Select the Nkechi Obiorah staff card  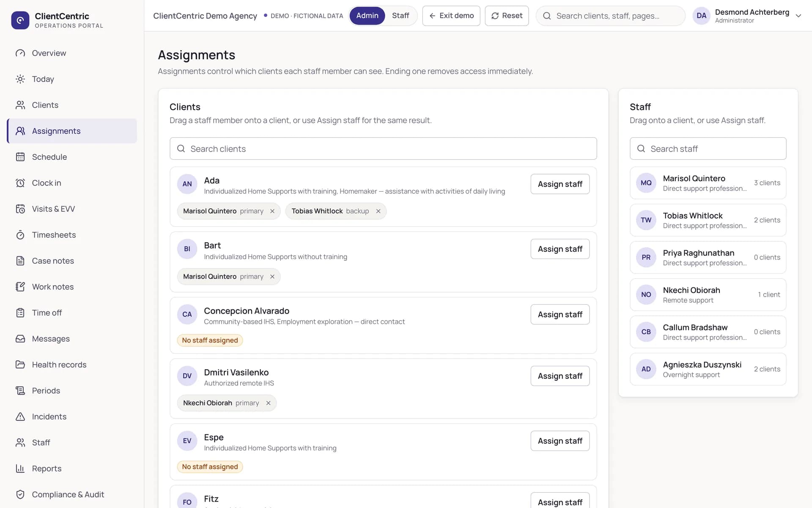coord(708,295)
